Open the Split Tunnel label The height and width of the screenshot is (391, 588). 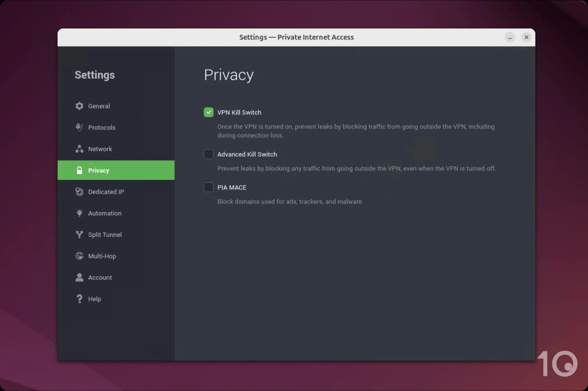105,235
